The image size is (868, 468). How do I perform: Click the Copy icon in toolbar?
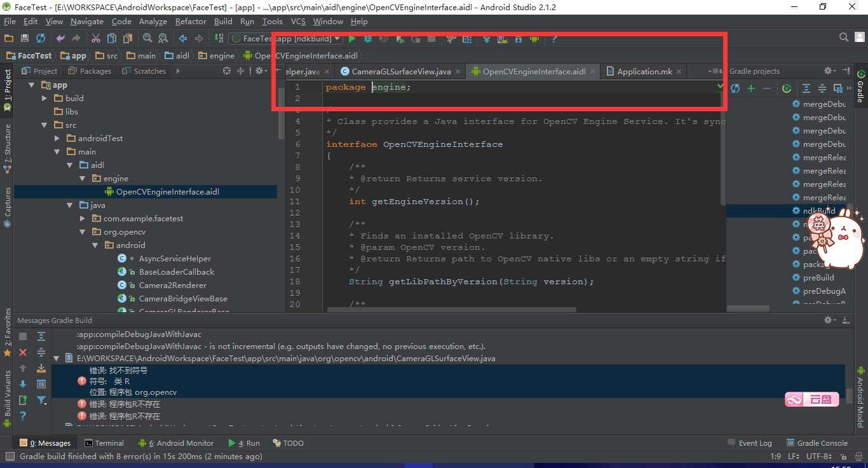pos(111,39)
